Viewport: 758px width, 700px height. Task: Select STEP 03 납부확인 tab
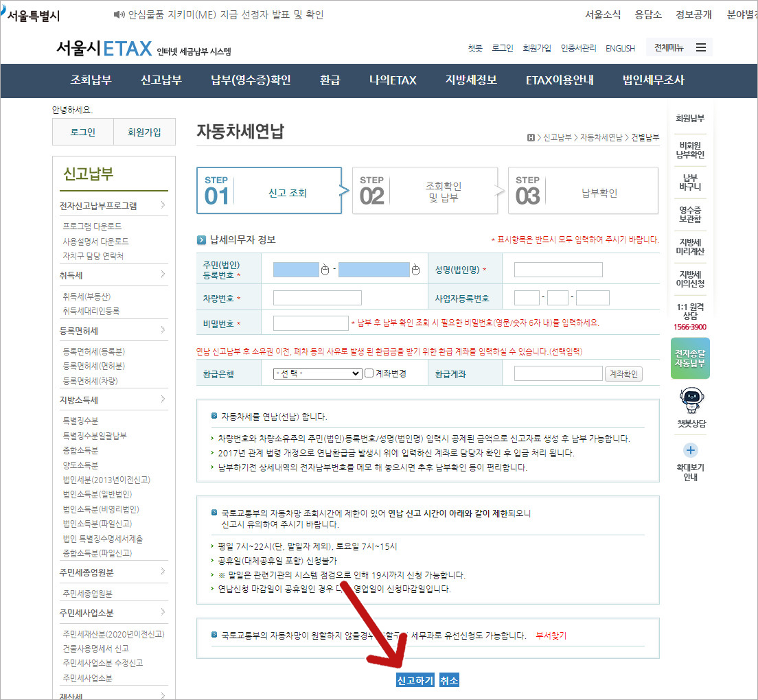click(x=583, y=190)
